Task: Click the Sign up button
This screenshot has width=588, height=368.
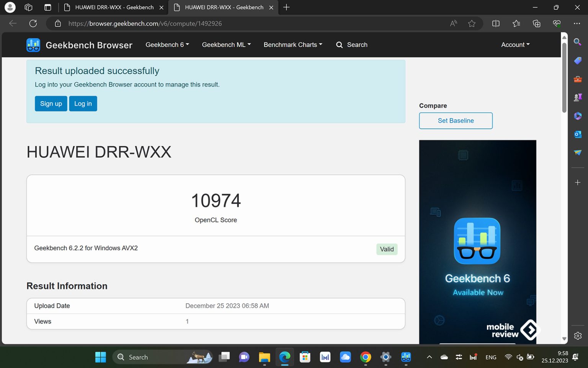Action: 51,103
